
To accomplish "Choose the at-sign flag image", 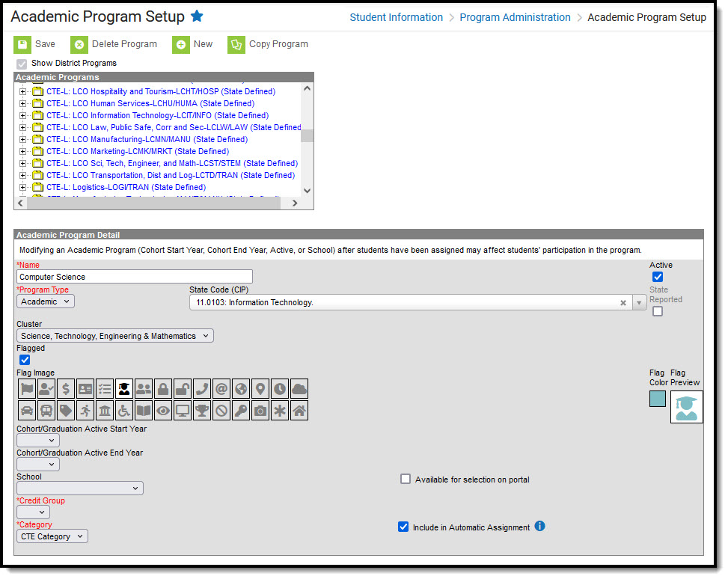I will coord(222,389).
